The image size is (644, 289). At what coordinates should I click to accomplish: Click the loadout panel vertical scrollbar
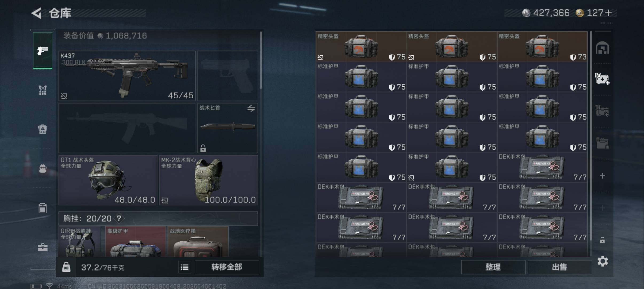[261, 60]
